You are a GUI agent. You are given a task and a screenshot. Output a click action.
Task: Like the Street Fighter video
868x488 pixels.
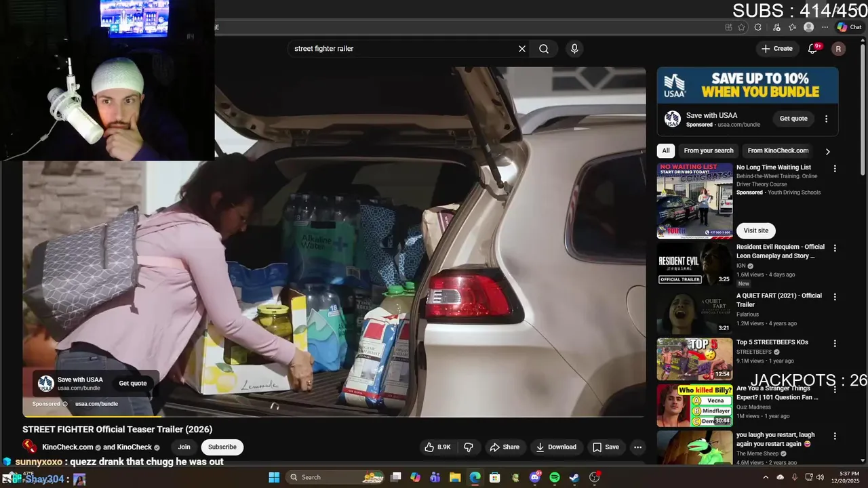[x=437, y=447]
